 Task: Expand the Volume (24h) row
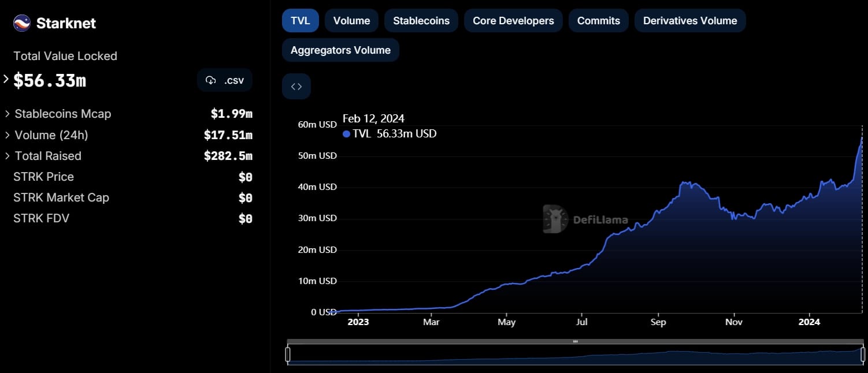point(8,135)
